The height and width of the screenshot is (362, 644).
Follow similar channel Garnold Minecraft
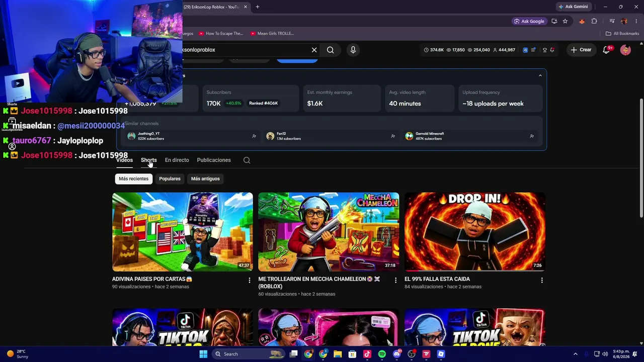click(x=532, y=136)
